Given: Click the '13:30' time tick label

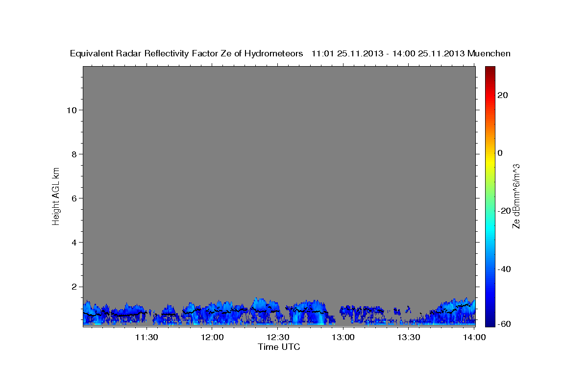Looking at the screenshot, I should [409, 337].
